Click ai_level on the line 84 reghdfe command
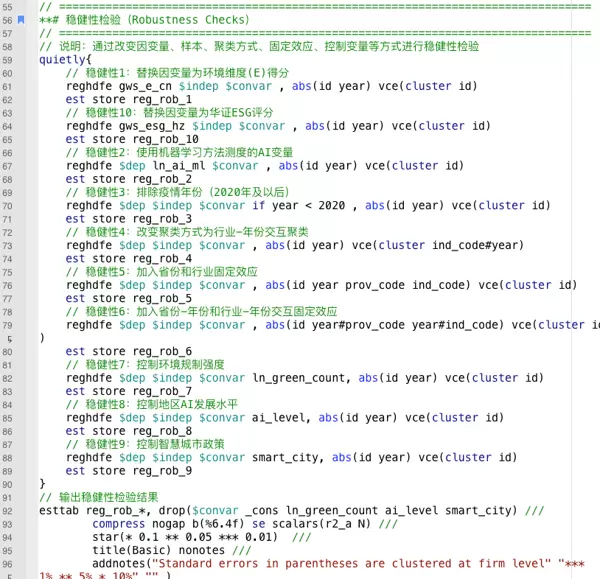Image resolution: width=600 pixels, height=579 pixels. click(278, 417)
